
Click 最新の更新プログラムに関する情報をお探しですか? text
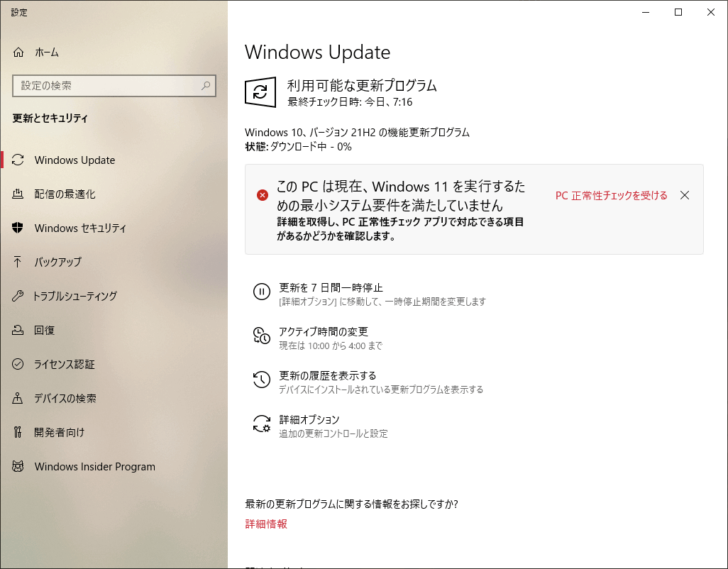351,504
